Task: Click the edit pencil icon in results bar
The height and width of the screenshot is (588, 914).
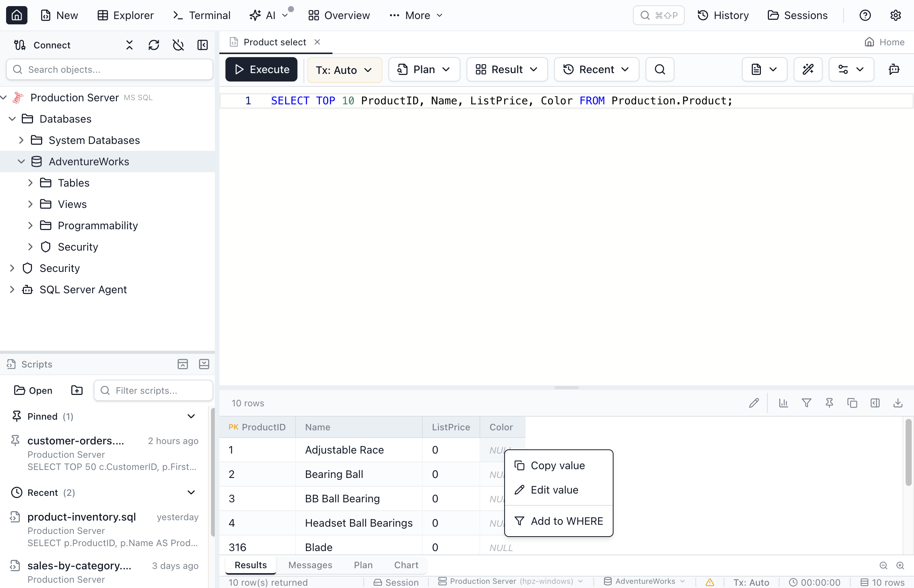Action: [754, 403]
